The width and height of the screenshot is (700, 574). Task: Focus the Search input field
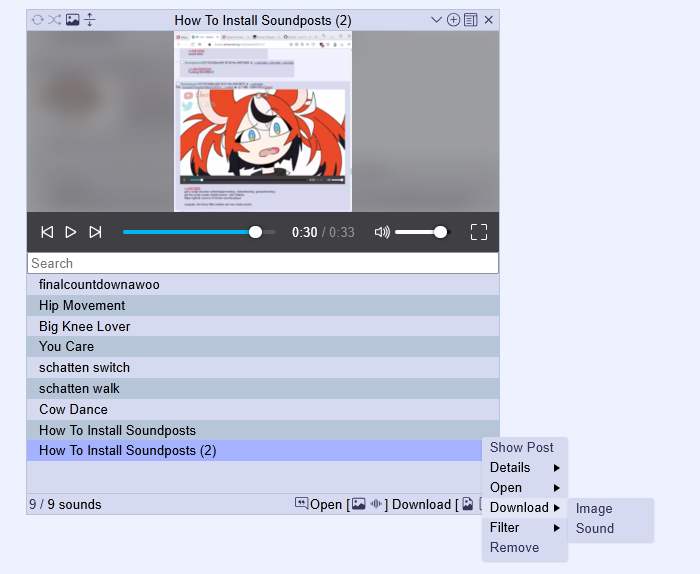pos(263,263)
